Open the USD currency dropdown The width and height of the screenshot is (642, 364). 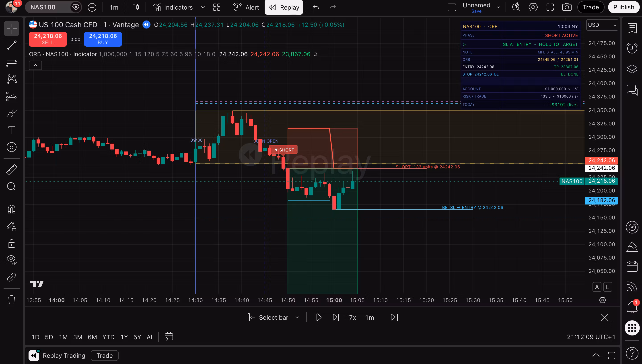[602, 25]
